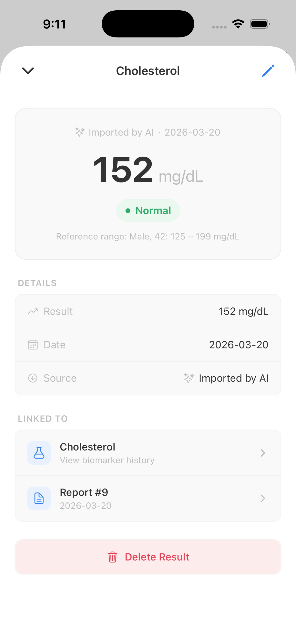The image size is (296, 644).
Task: Tap the download icon beside Source
Action: pyautogui.click(x=33, y=378)
